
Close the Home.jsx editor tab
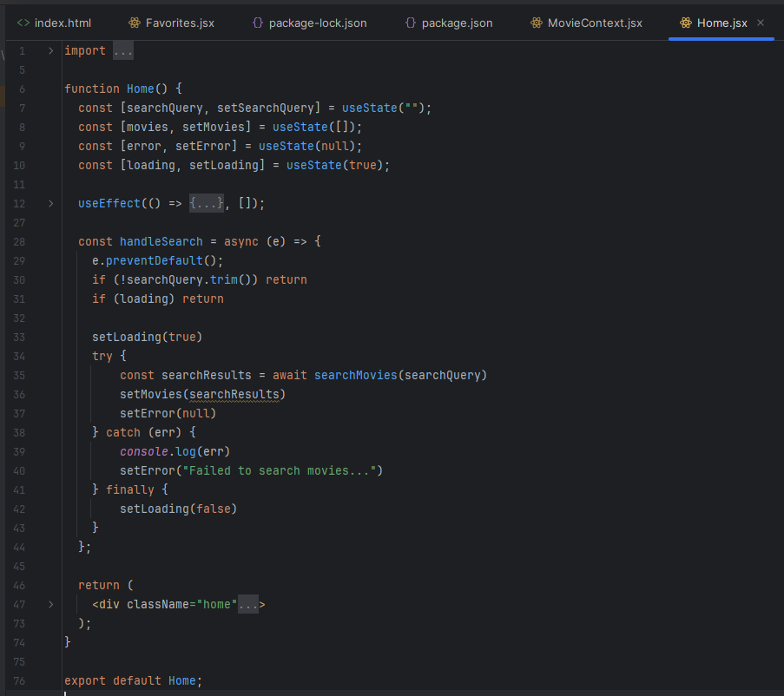[761, 23]
